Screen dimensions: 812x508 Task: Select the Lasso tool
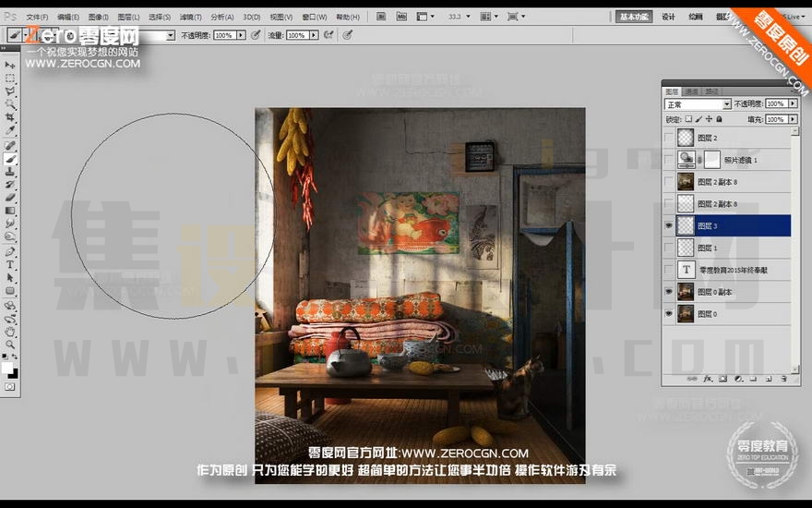coord(10,91)
